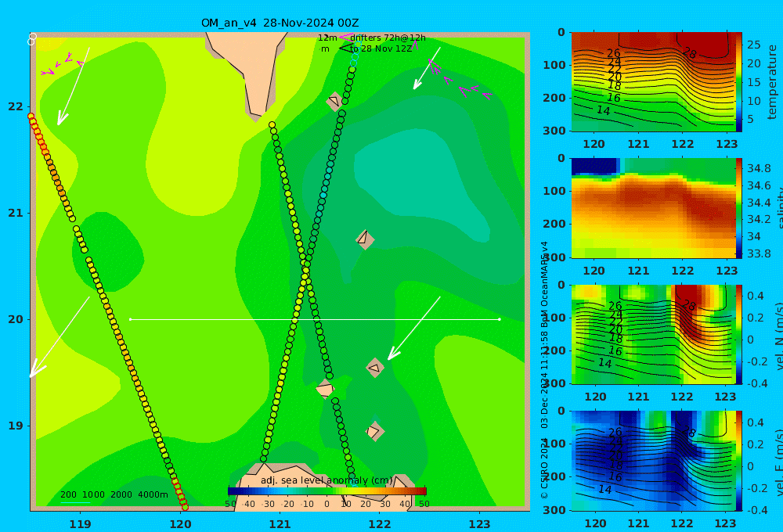The height and width of the screenshot is (532, 783).
Task: Click the -50 tick on the anomaly colorbar
Action: click(x=230, y=504)
